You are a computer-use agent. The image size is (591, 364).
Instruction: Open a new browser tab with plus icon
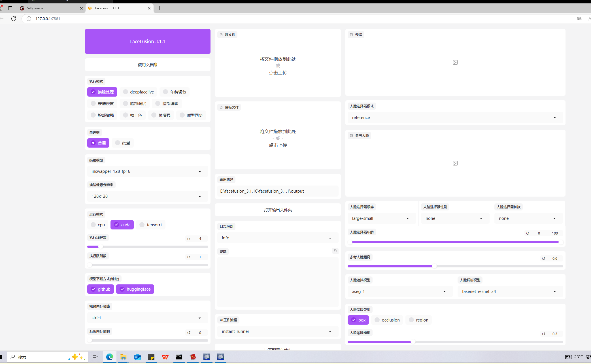pos(160,8)
